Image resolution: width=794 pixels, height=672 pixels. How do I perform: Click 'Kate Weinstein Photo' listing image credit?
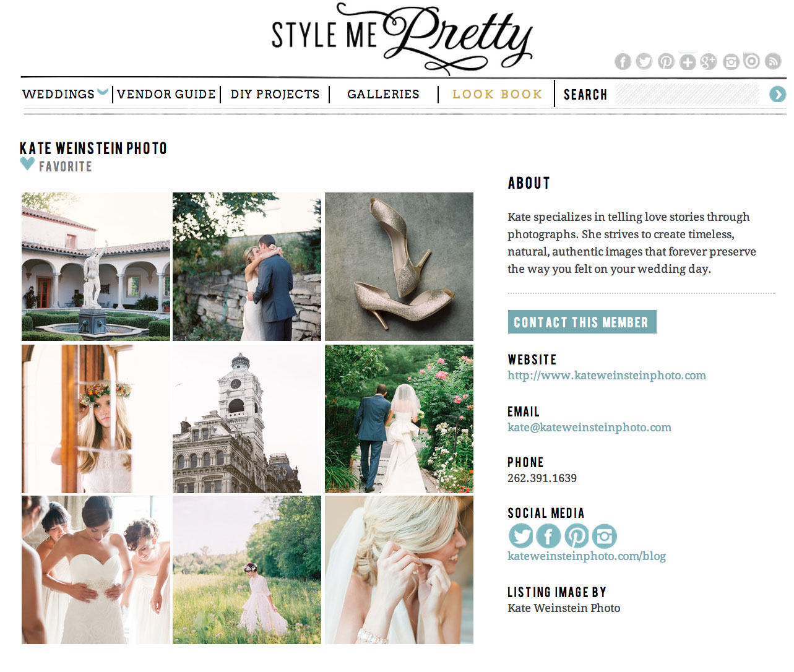(564, 608)
